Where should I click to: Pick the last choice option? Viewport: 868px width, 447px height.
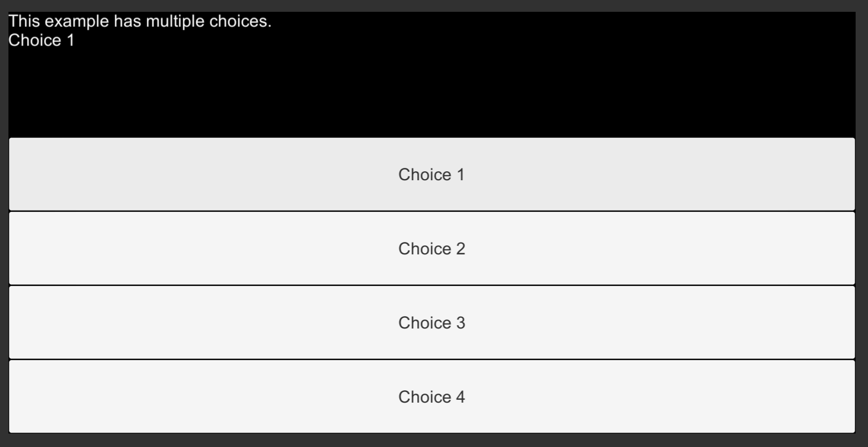pos(432,397)
